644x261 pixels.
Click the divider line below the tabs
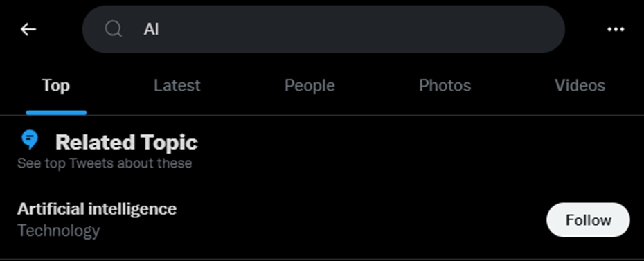tap(322, 116)
